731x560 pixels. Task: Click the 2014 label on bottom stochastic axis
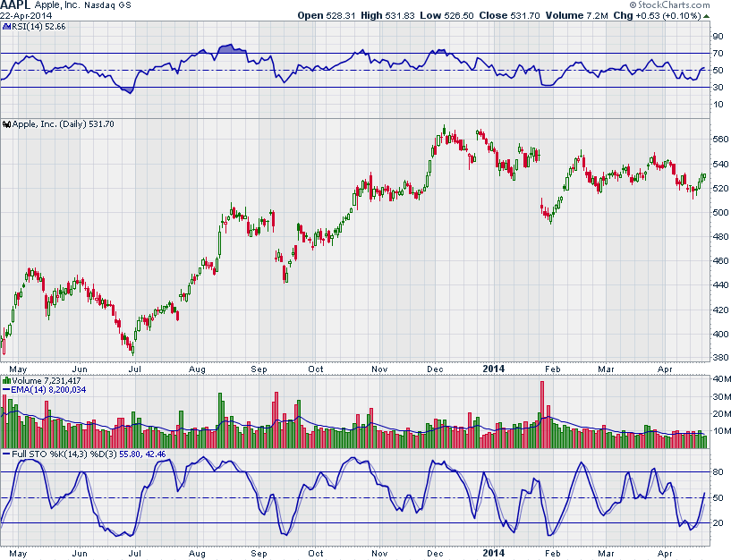pyautogui.click(x=493, y=553)
